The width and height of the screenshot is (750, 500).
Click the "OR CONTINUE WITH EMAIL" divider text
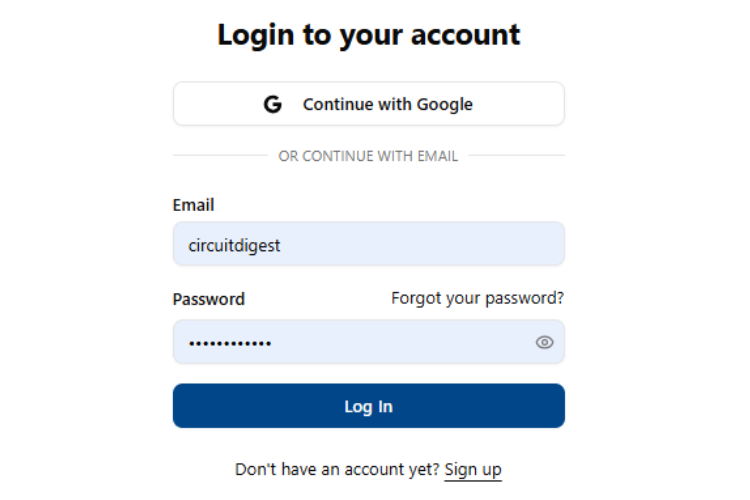368,156
